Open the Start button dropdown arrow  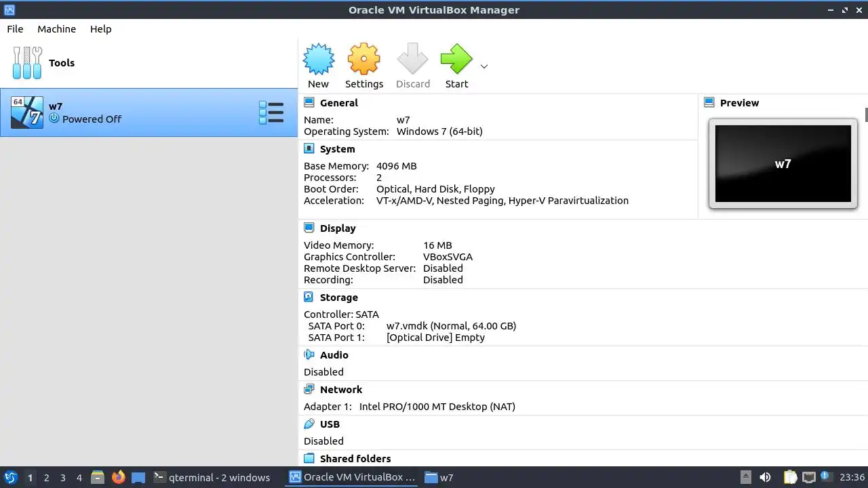[x=484, y=66]
